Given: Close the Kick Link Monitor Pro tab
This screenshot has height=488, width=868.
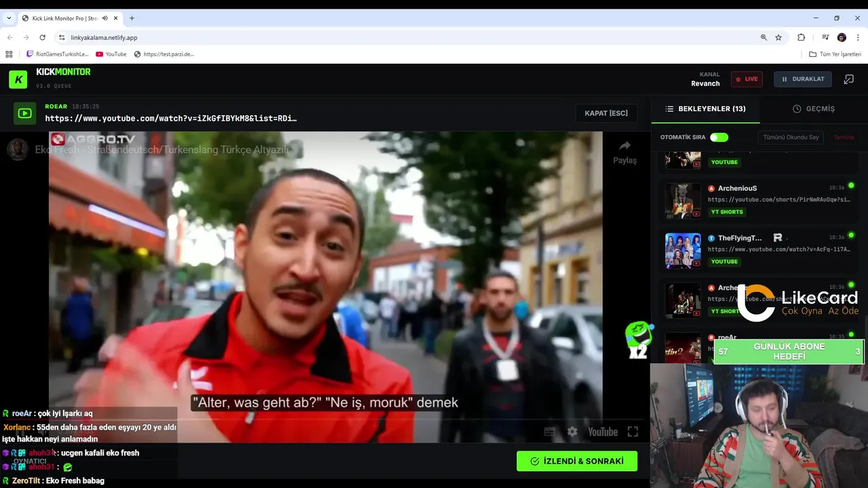Looking at the screenshot, I should 116,18.
